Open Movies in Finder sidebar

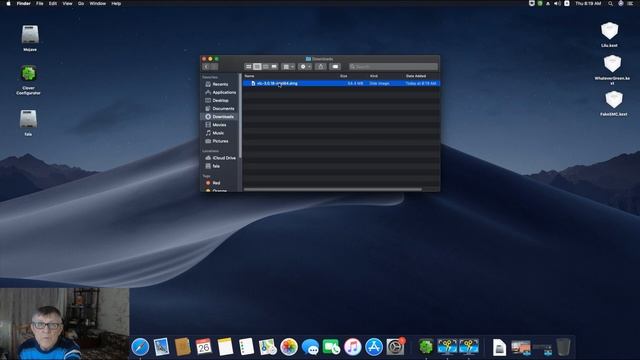[x=220, y=125]
